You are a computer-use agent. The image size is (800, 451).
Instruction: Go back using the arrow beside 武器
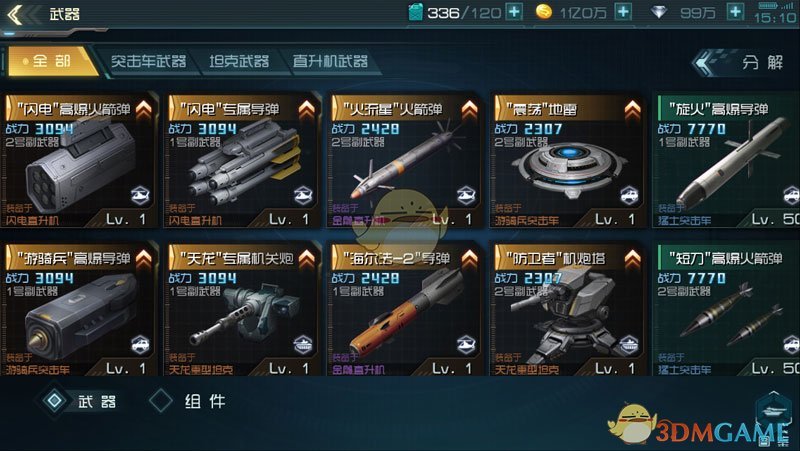point(16,14)
